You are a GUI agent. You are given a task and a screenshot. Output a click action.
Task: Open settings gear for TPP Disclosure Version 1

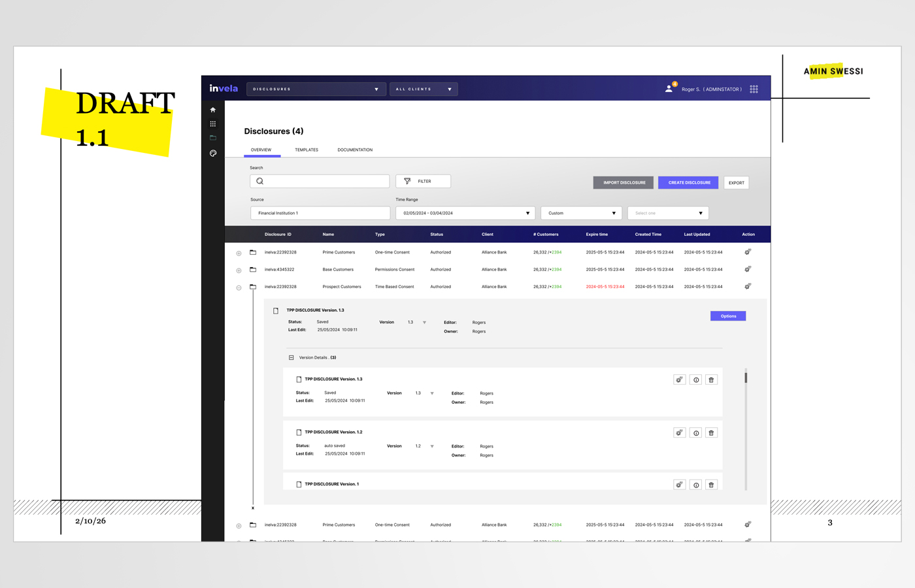(680, 485)
